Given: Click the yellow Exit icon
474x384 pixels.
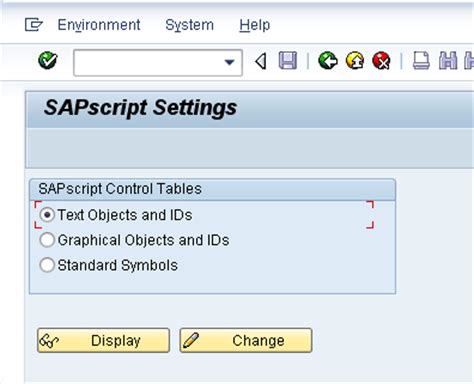Looking at the screenshot, I should tap(355, 61).
